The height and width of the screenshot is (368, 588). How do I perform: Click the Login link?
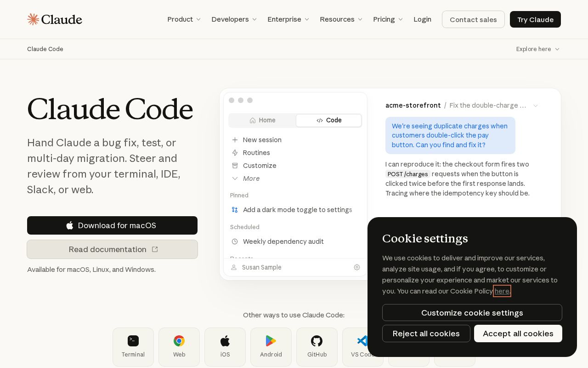pyautogui.click(x=422, y=19)
